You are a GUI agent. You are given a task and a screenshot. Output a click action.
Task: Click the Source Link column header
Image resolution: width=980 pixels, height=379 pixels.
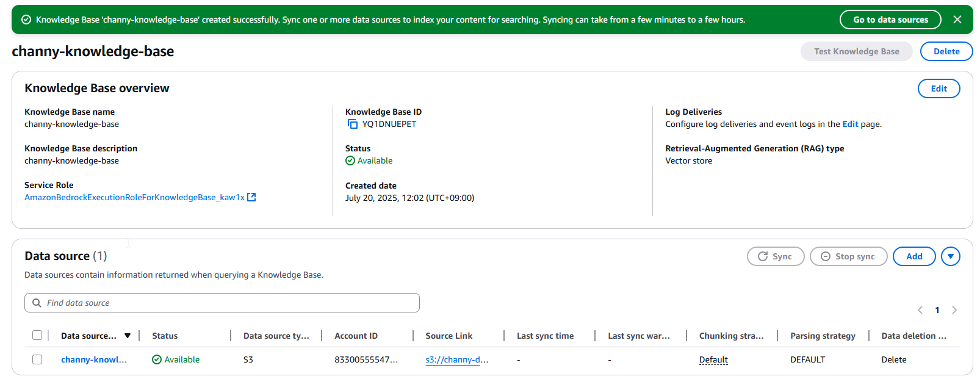click(x=449, y=336)
